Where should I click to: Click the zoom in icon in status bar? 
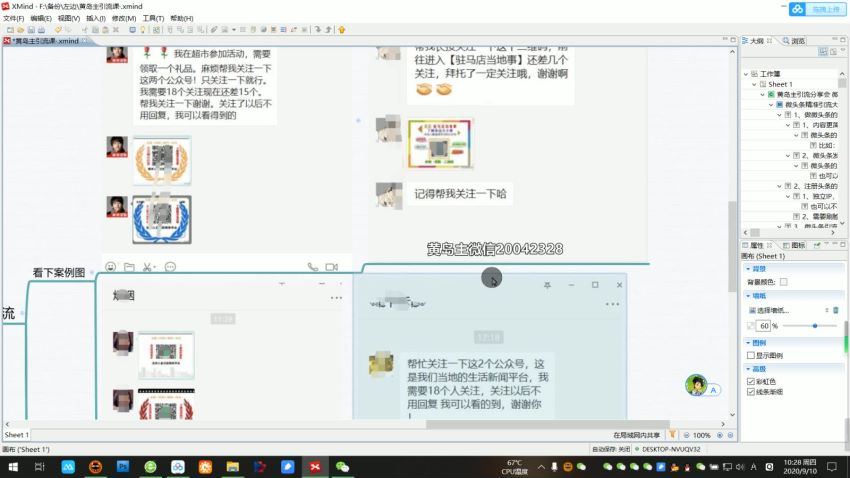[720, 435]
